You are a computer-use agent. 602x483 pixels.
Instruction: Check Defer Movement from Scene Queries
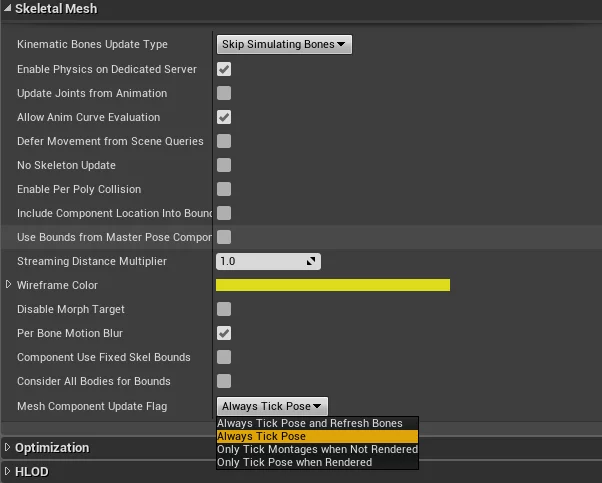point(225,141)
